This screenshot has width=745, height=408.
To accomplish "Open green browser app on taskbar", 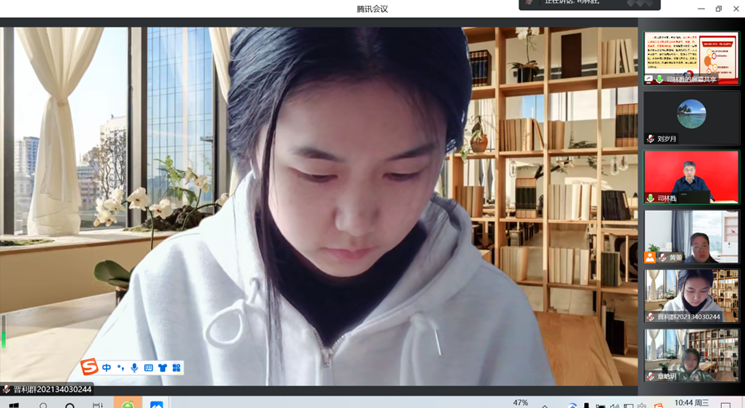I will click(127, 404).
